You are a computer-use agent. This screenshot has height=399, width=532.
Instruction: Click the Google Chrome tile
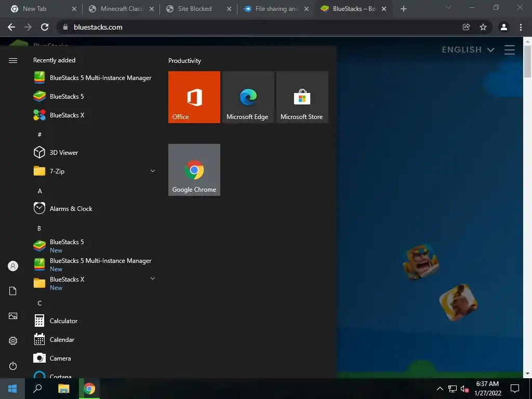[x=194, y=170]
